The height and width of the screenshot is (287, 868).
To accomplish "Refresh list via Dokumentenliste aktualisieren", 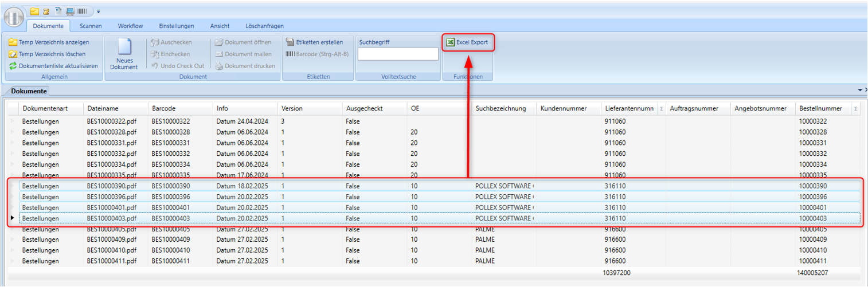I will 53,66.
